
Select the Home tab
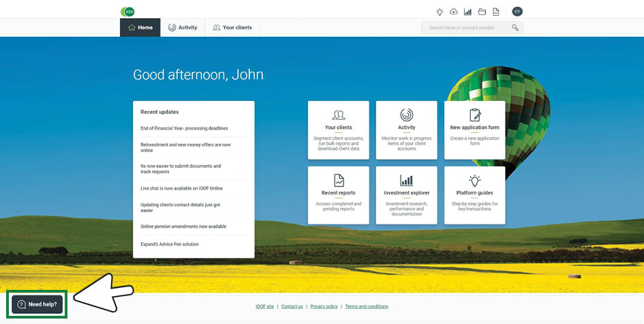(x=140, y=28)
